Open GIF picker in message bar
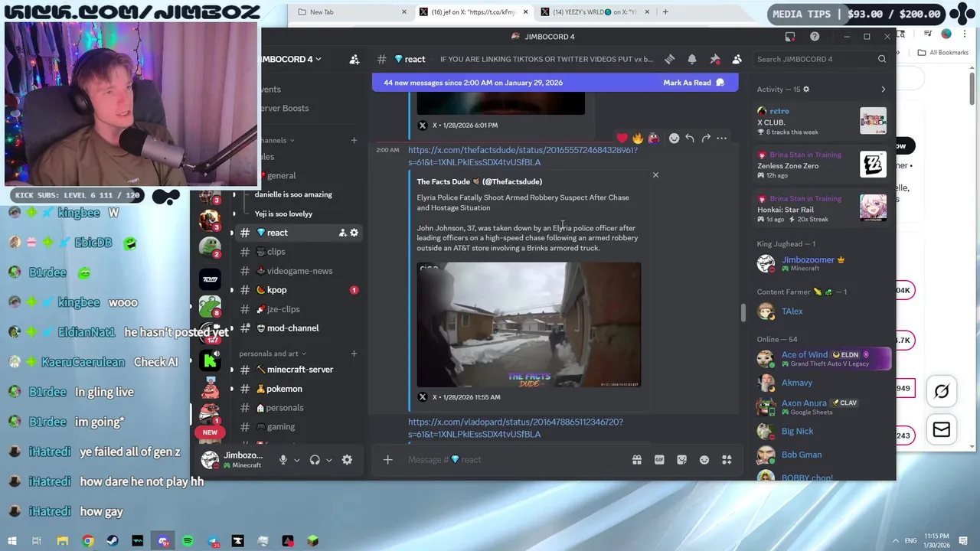Image resolution: width=980 pixels, height=551 pixels. pyautogui.click(x=659, y=459)
